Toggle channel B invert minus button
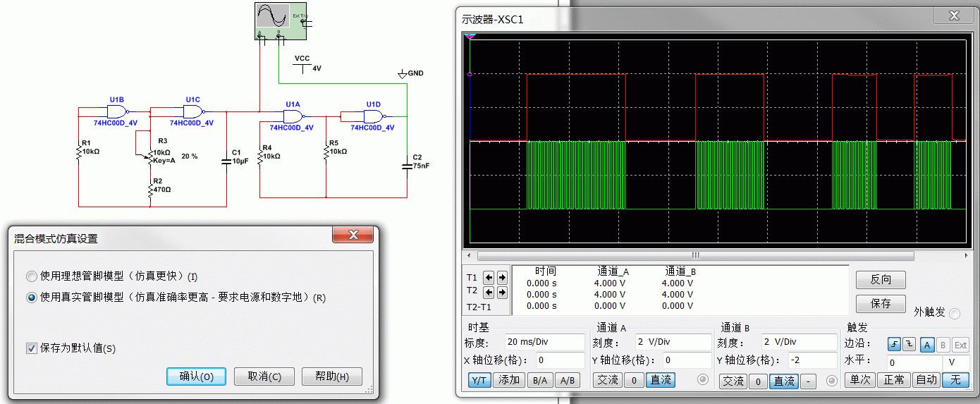 coord(808,381)
